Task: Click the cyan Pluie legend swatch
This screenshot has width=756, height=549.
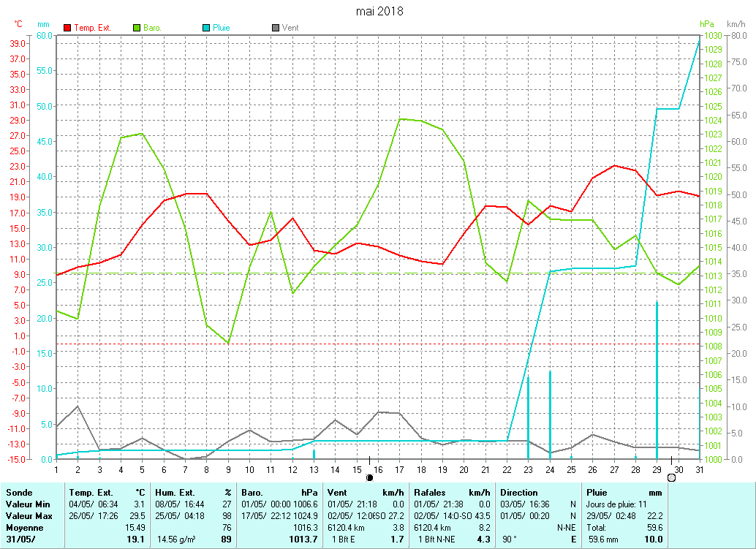Action: click(x=206, y=28)
